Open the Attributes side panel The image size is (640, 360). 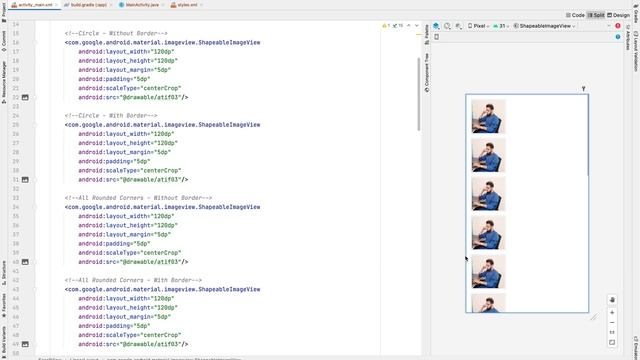click(628, 38)
